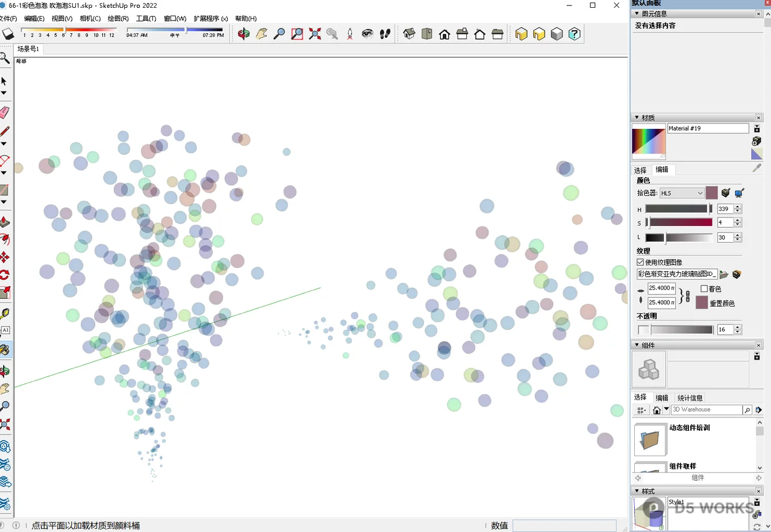Click the eyedropper sample paint icon
Image resolution: width=771 pixels, height=532 pixels.
[757, 169]
